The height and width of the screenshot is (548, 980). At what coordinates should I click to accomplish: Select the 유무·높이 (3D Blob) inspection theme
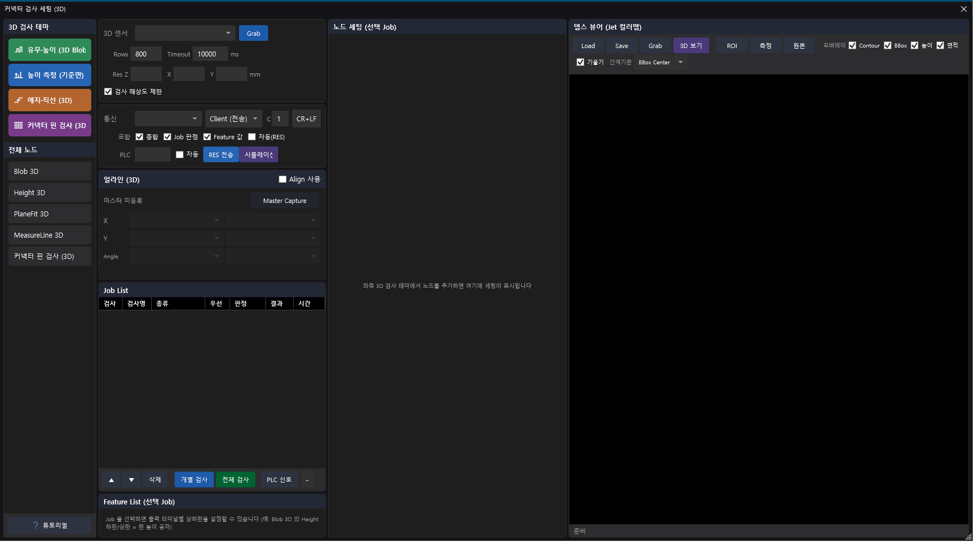50,50
